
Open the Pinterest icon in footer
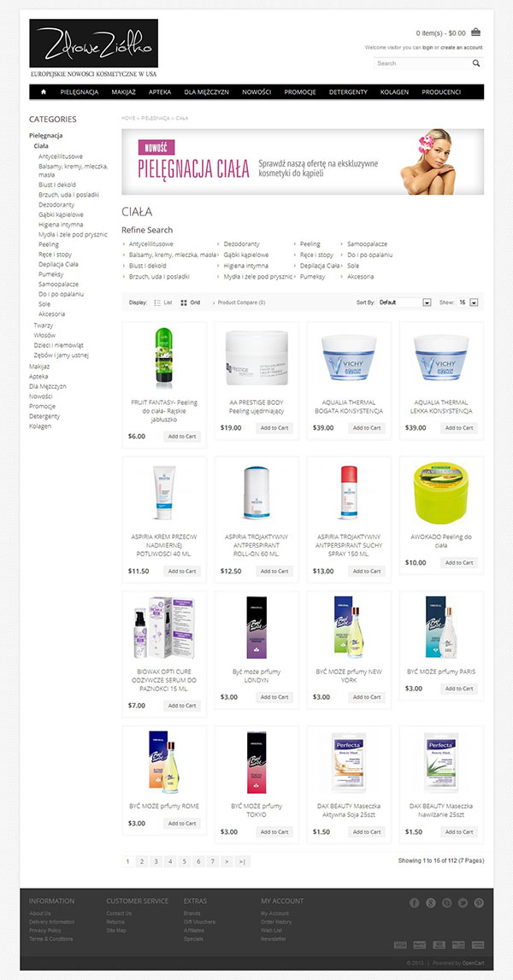coord(479,902)
